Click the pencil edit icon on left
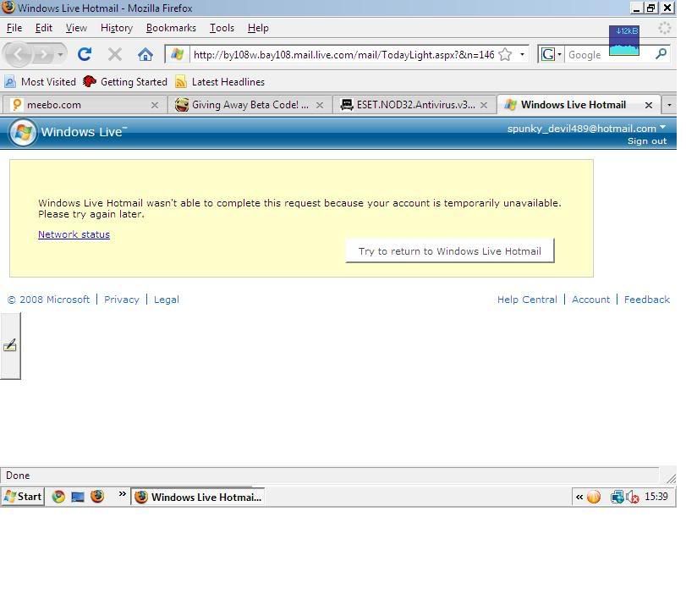This screenshot has height=616, width=686. coord(10,345)
